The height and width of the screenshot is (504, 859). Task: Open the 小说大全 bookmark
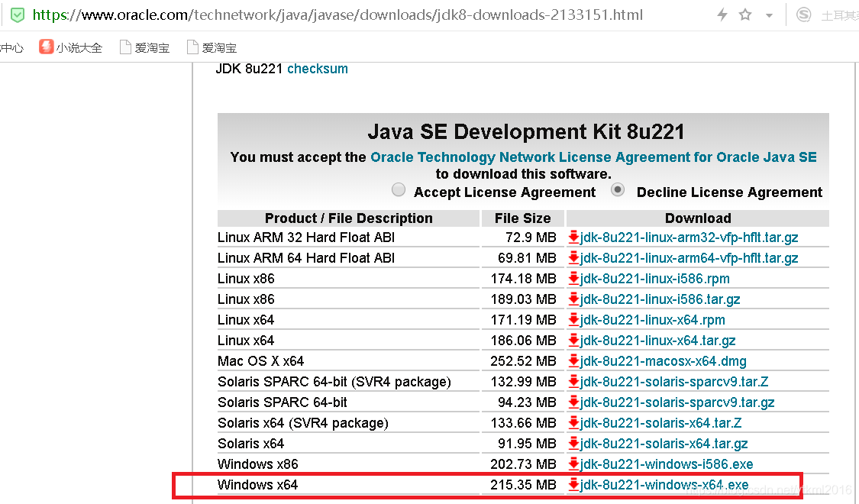pyautogui.click(x=71, y=47)
